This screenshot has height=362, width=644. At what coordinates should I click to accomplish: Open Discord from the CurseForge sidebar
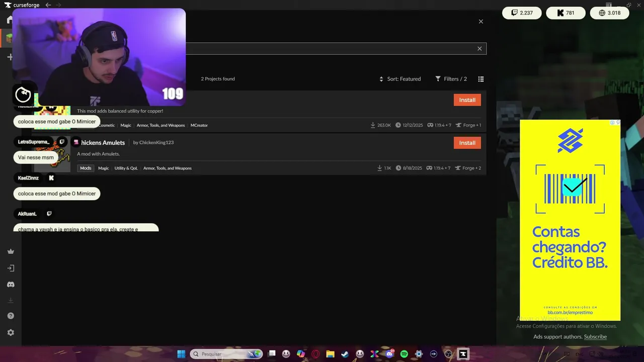[11, 285]
